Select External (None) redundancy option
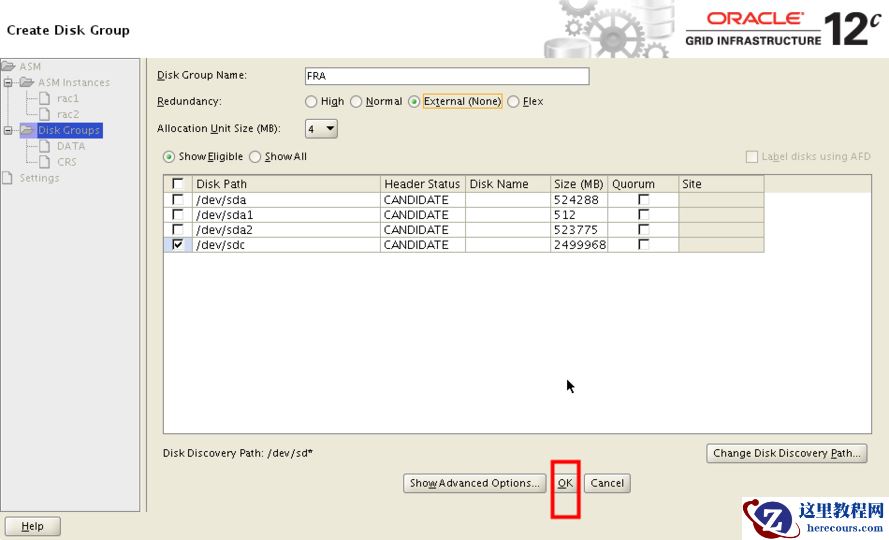889x540 pixels. pos(414,102)
